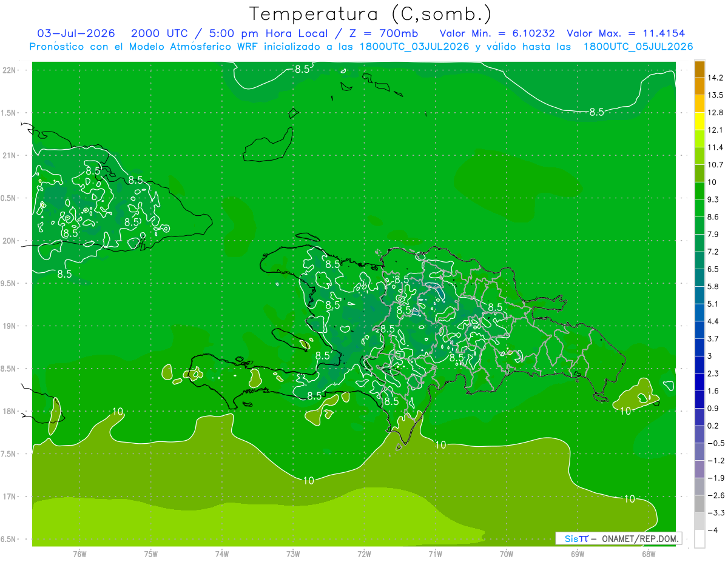Click the "22N" latitude axis label

tap(10, 70)
